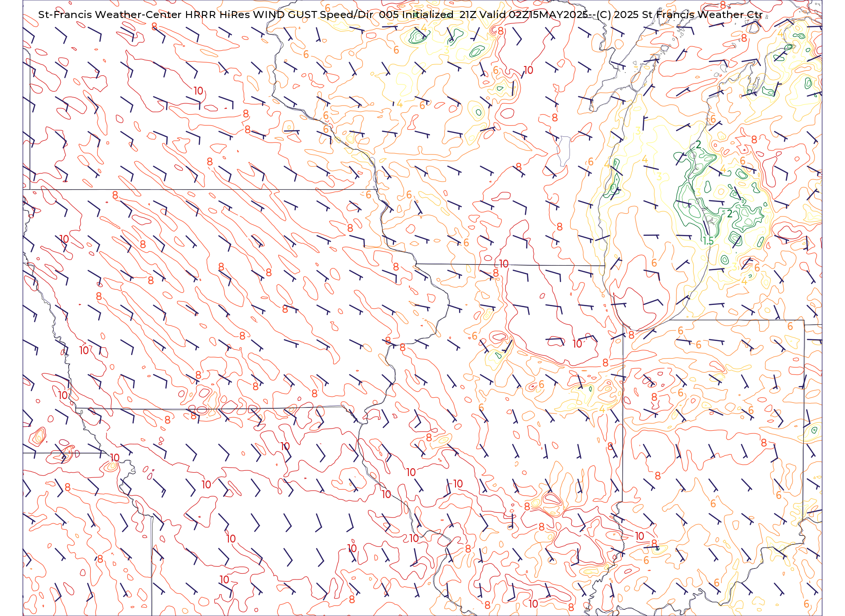845x616 pixels.
Task: Click the 'HRRR HiRes WIND GUST Speed/Dir' text
Action: (x=279, y=15)
